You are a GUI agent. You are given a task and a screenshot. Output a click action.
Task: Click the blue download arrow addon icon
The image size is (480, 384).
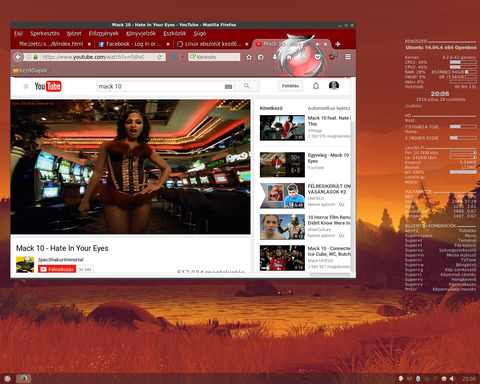pos(174,57)
